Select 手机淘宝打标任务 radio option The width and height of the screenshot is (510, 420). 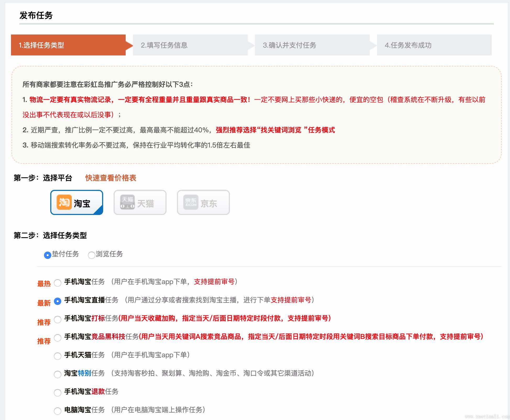(58, 319)
